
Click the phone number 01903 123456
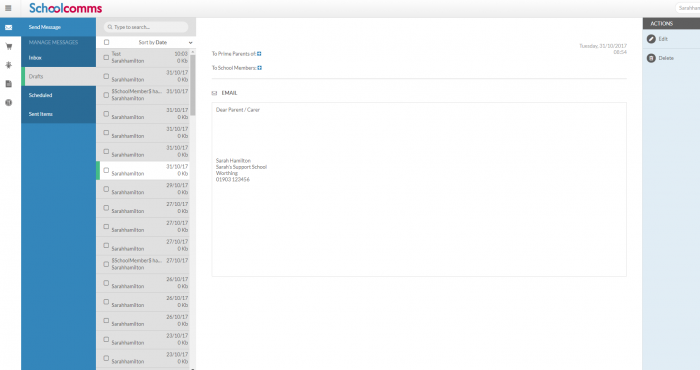coord(233,179)
